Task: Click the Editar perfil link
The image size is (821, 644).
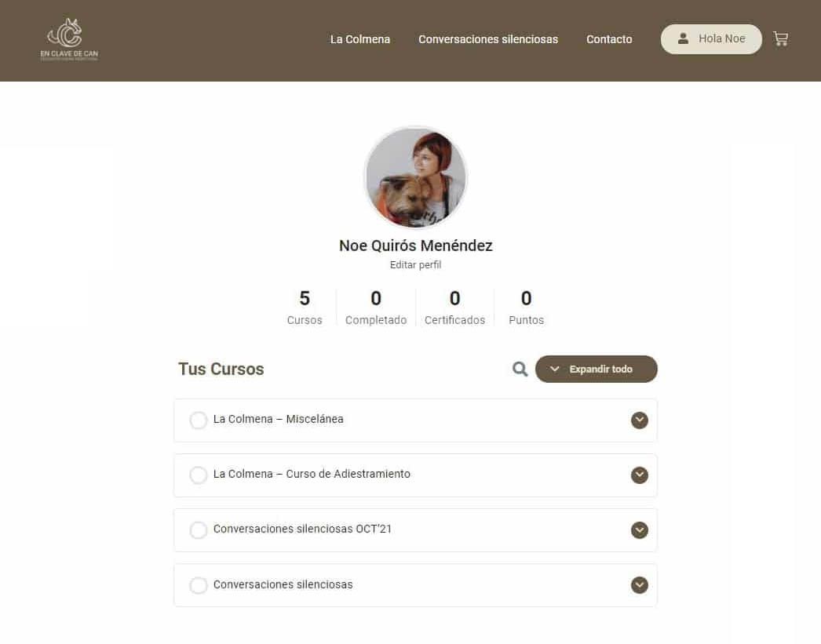Action: 415,264
